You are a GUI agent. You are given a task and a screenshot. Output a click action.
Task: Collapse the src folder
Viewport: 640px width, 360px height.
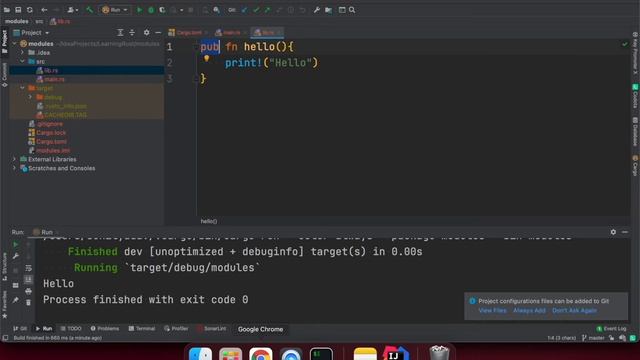[x=22, y=62]
